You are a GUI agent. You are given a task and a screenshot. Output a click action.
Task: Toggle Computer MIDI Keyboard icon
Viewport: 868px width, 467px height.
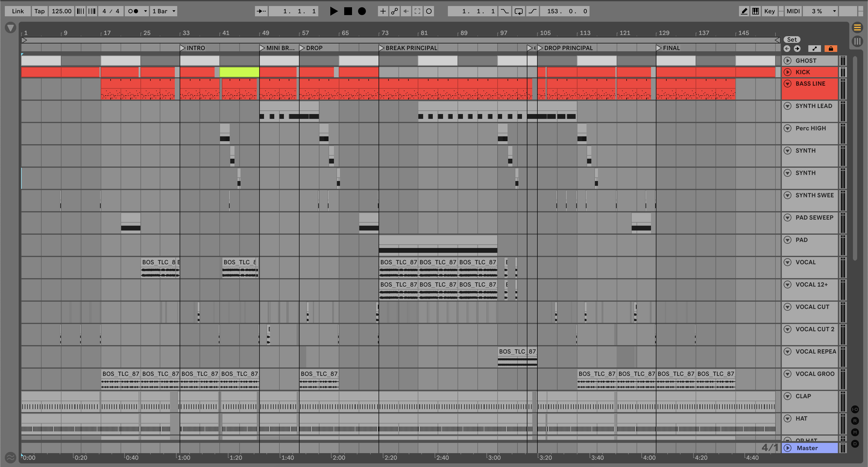(x=756, y=11)
